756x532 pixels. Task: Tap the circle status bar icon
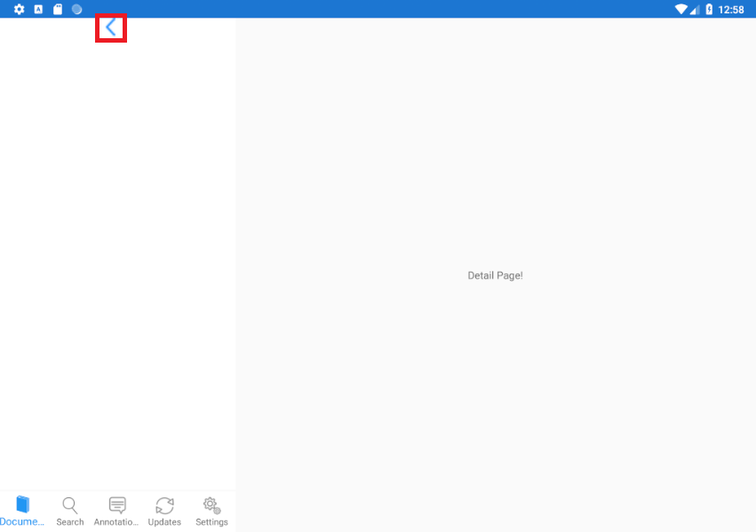tap(76, 9)
